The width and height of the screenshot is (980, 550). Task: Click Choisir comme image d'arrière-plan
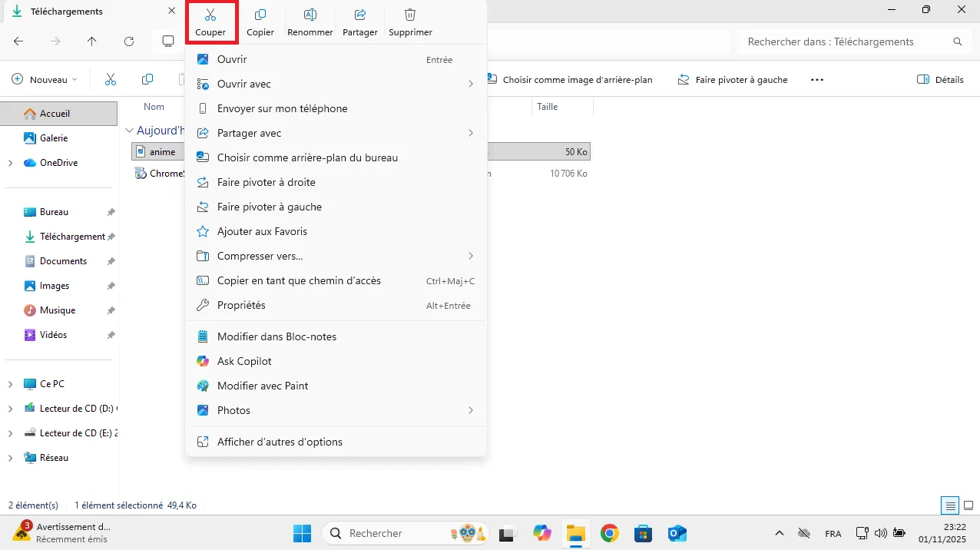(x=577, y=79)
